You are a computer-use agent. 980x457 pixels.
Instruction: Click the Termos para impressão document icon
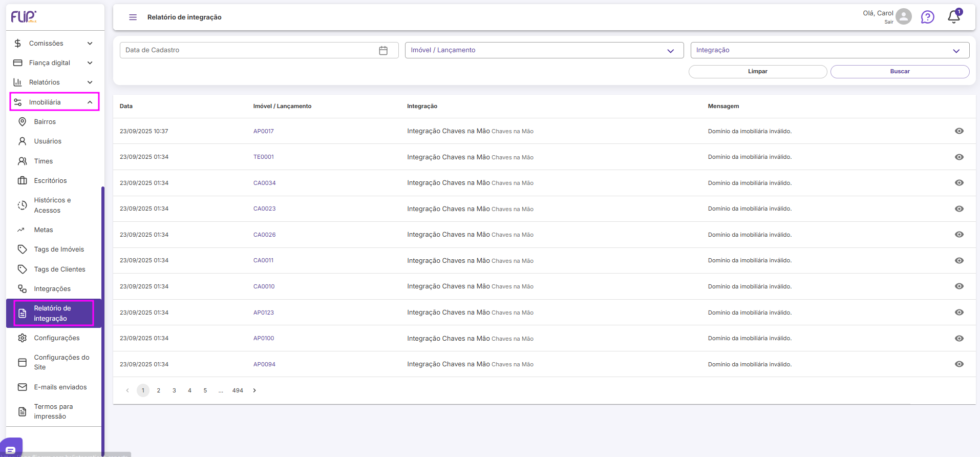pyautogui.click(x=23, y=412)
